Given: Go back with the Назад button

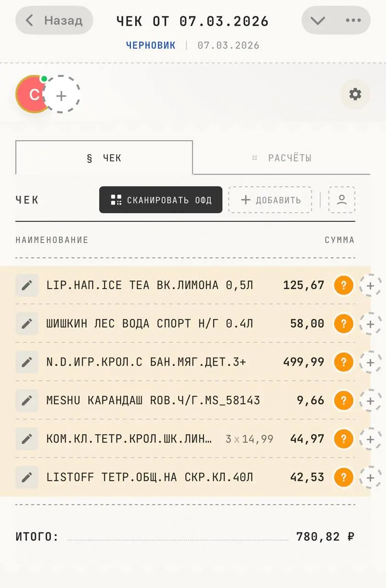Looking at the screenshot, I should [54, 21].
